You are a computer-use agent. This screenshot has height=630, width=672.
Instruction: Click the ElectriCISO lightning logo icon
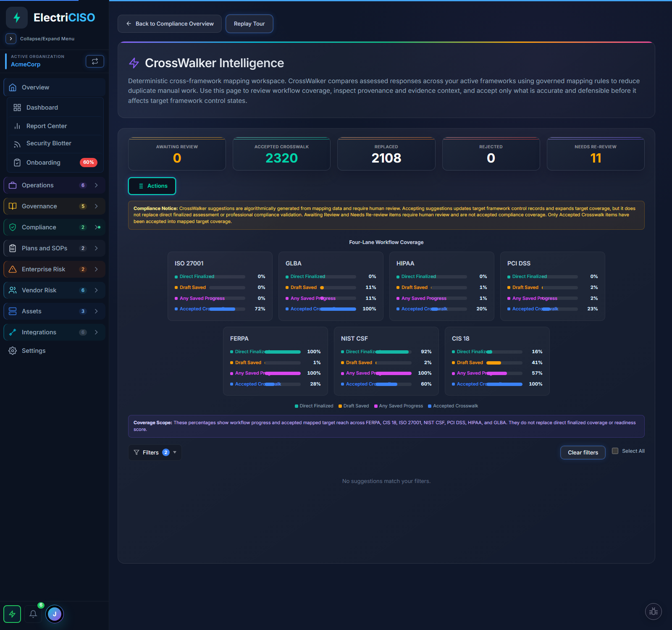tap(17, 18)
